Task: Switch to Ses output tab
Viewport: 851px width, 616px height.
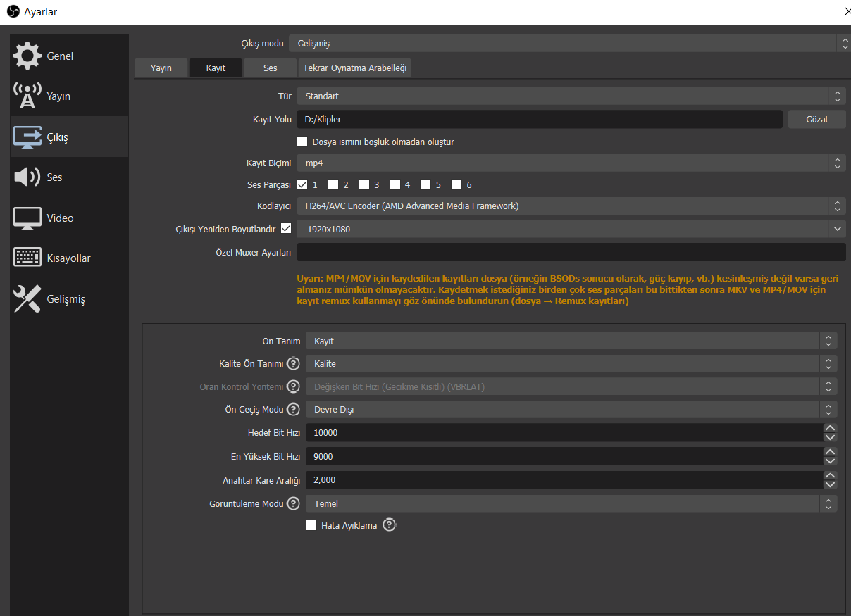Action: (271, 68)
